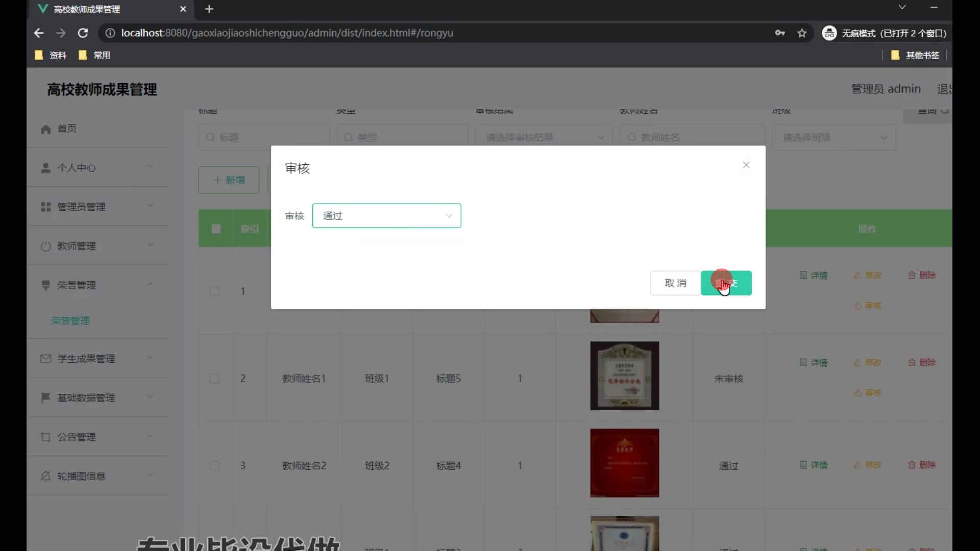Check the checkbox for row 3

tap(215, 466)
